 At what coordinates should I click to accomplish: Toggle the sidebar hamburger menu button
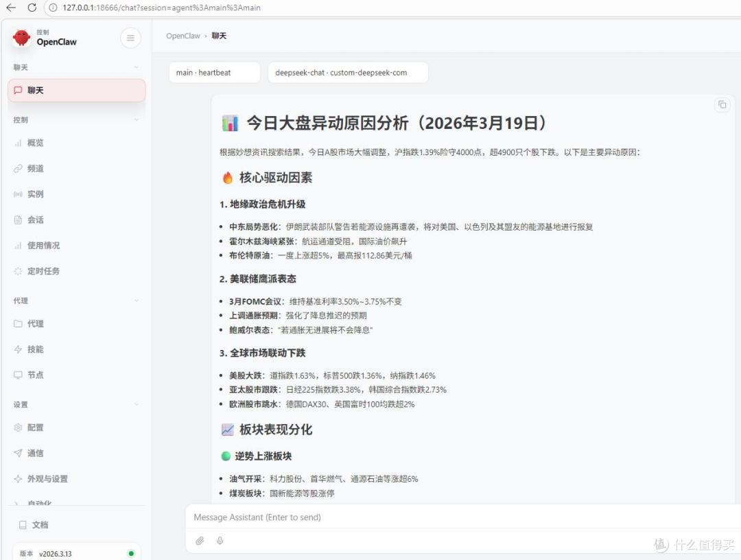click(130, 38)
